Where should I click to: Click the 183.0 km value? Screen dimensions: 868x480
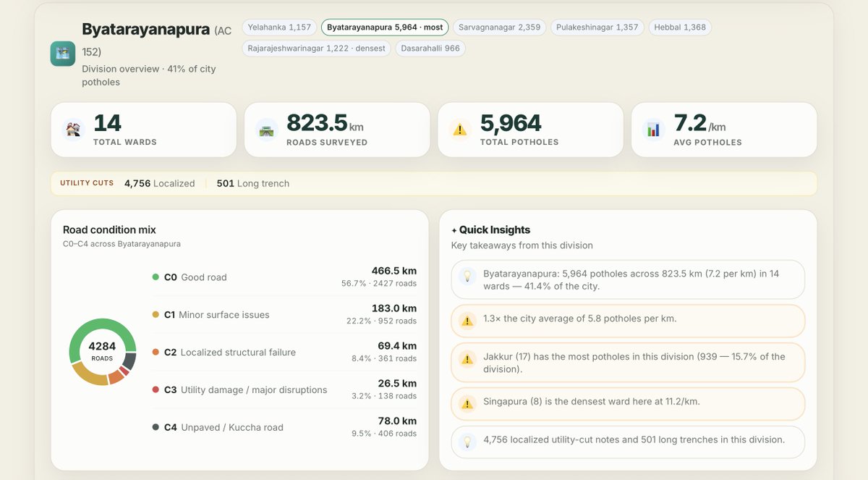tap(394, 308)
